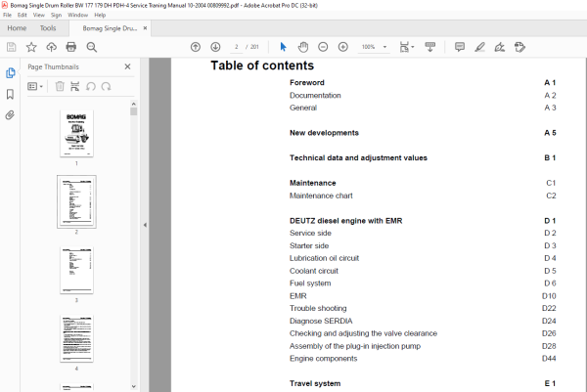
Task: Click the Travel system entry
Action: coord(315,383)
